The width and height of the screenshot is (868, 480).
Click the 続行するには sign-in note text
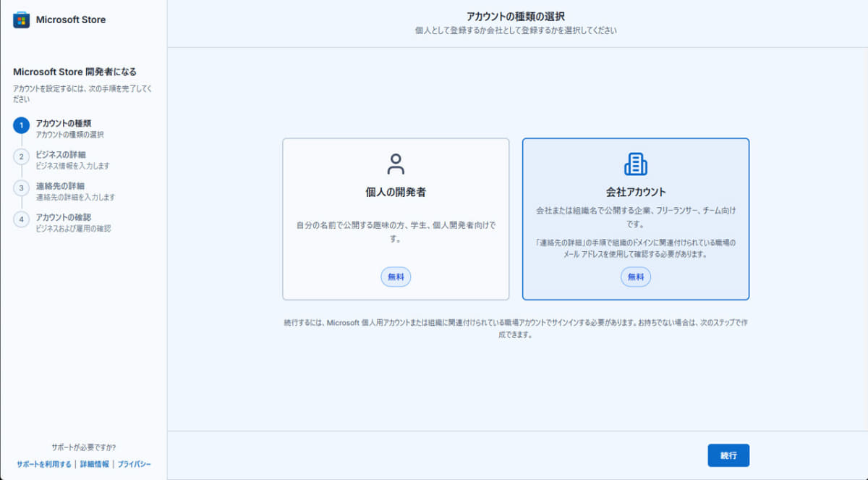coord(516,329)
